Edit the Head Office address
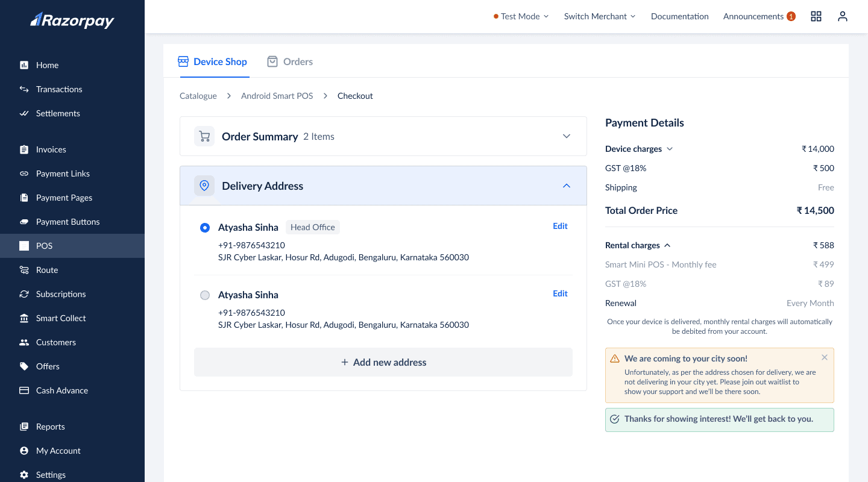The height and width of the screenshot is (482, 868). click(560, 226)
